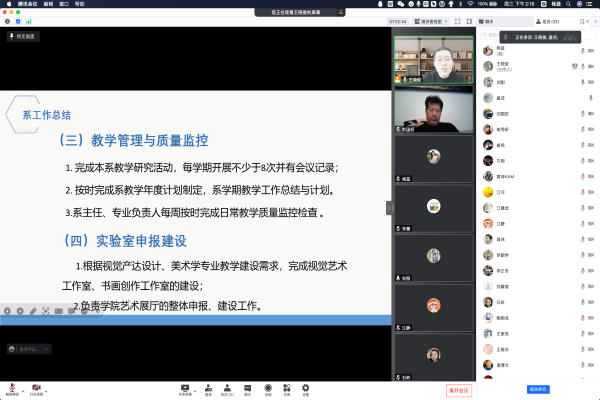The width and height of the screenshot is (600, 400).
Task: Click the invite icon in toolbar
Action: (x=208, y=387)
